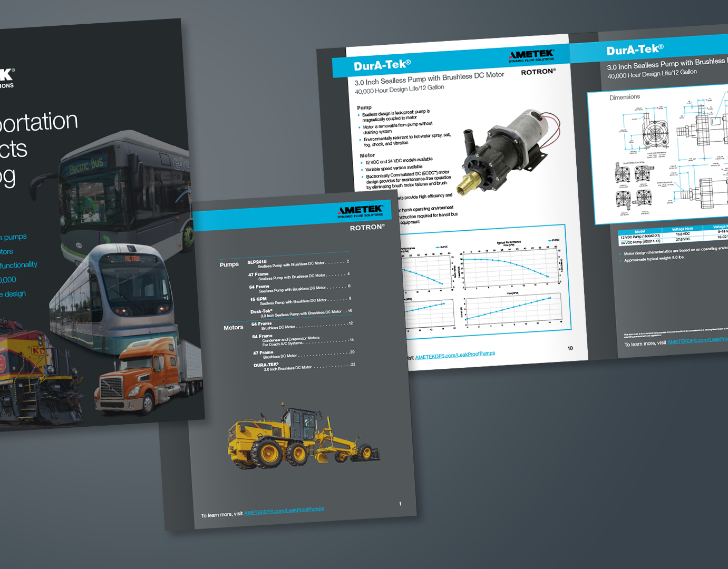Select DurA-Tek 3.0 Inch Sealless Pump contents entry
The height and width of the screenshot is (569, 728).
[301, 312]
